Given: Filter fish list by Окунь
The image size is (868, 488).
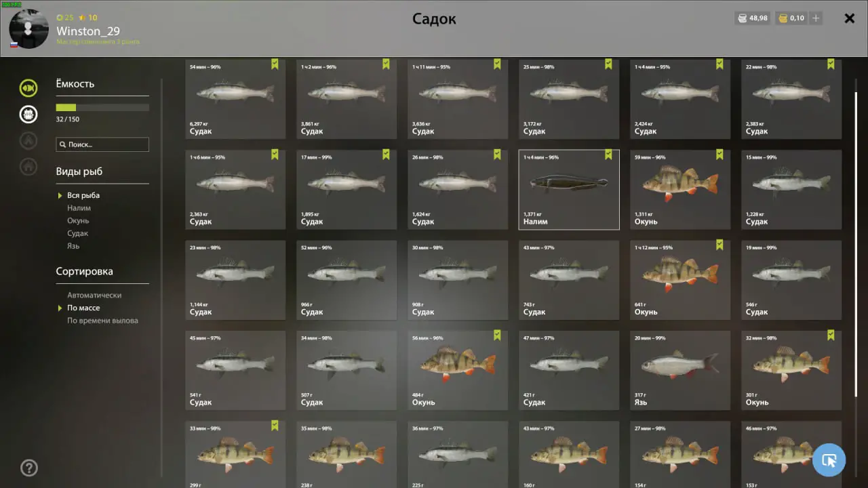Looking at the screenshot, I should [x=78, y=221].
